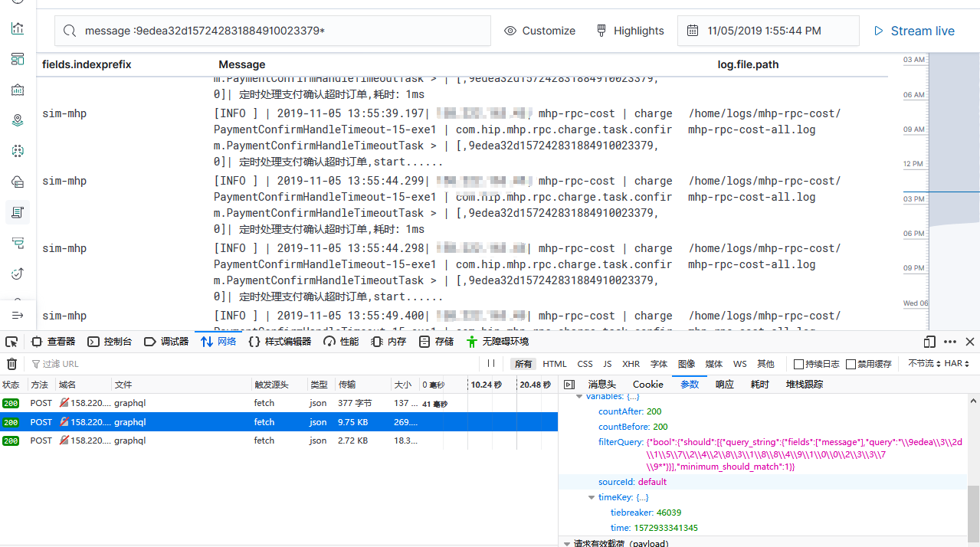Select the 377 字节 graphql request row
The width and height of the screenshot is (980, 547).
coord(279,403)
